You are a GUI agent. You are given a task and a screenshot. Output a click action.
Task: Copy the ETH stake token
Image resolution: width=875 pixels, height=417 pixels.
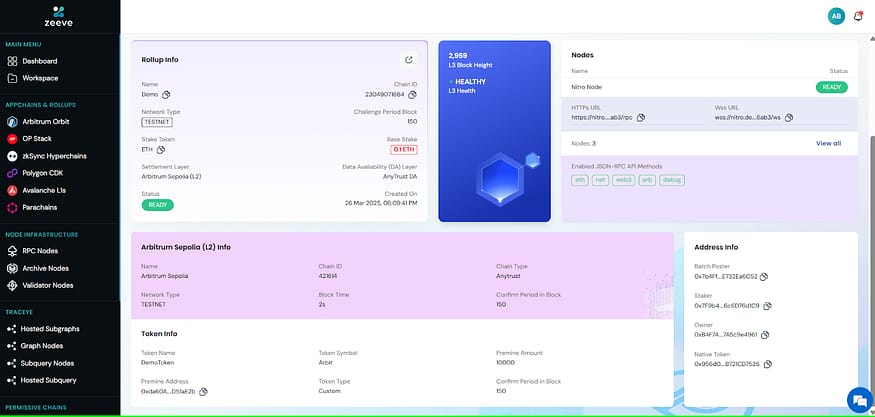coord(161,150)
